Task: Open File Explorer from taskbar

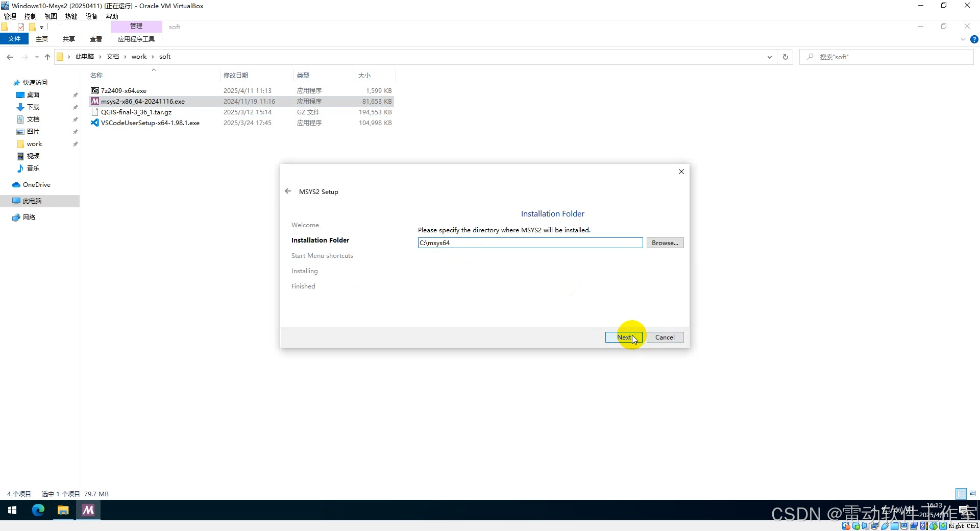Action: (63, 510)
